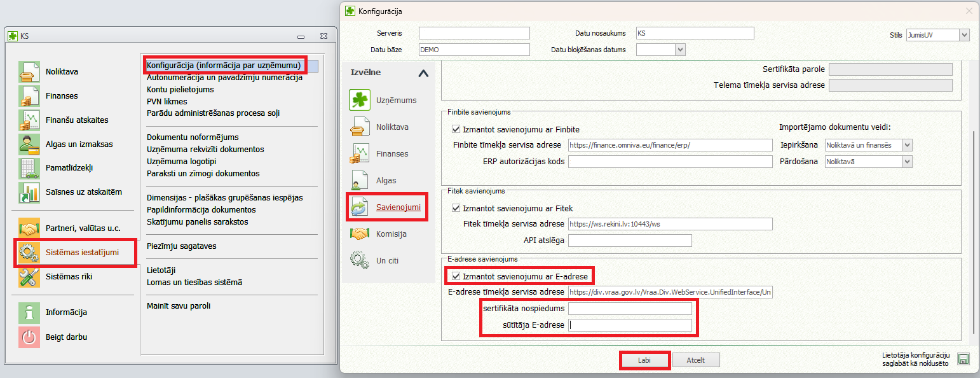Toggle Izmantot savienojumu ar E-adrese checkbox
Image resolution: width=980 pixels, height=378 pixels.
456,277
